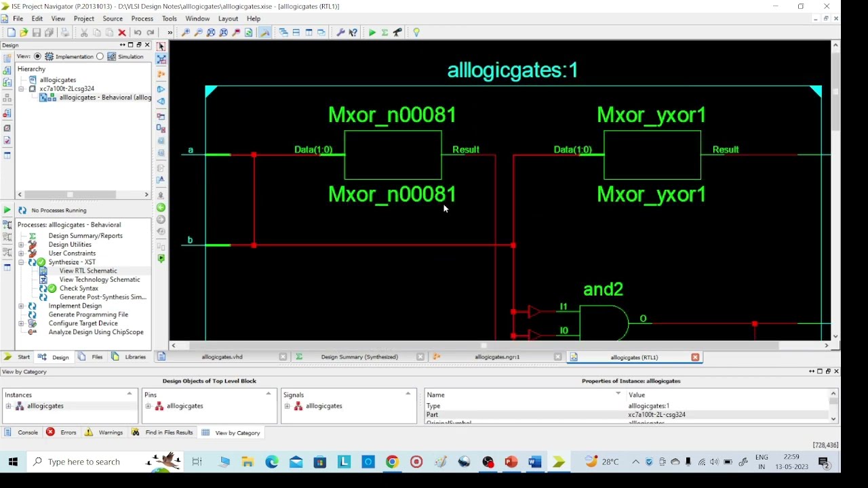Open Google Chrome from the taskbar
The image size is (868, 488).
pos(392,462)
